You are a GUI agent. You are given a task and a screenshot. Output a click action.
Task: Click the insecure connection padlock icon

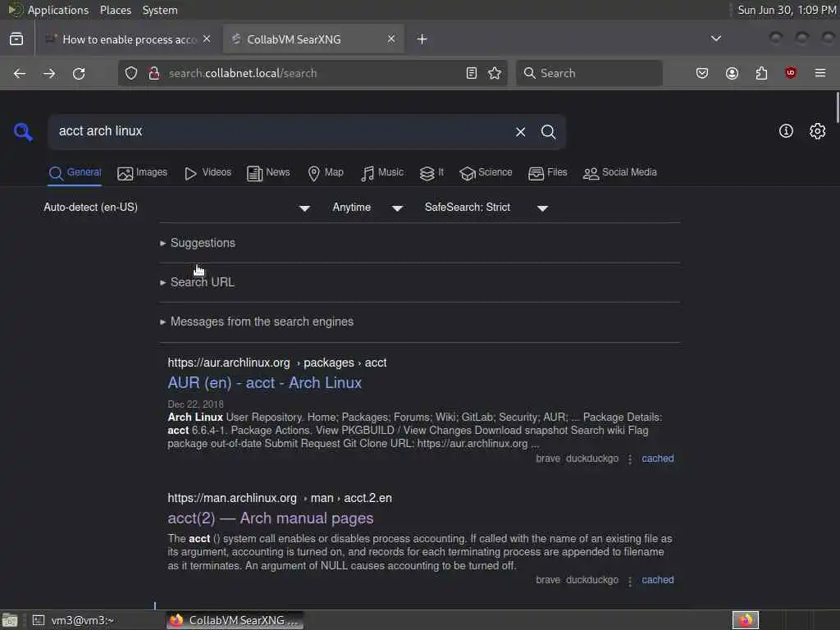click(153, 73)
